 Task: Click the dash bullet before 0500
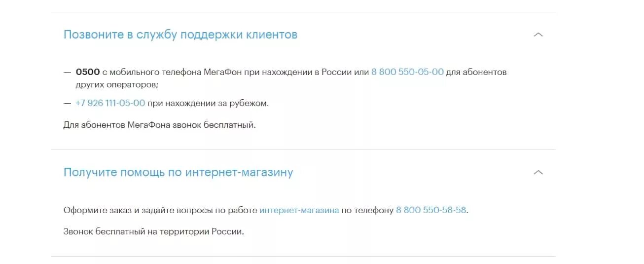coord(68,72)
